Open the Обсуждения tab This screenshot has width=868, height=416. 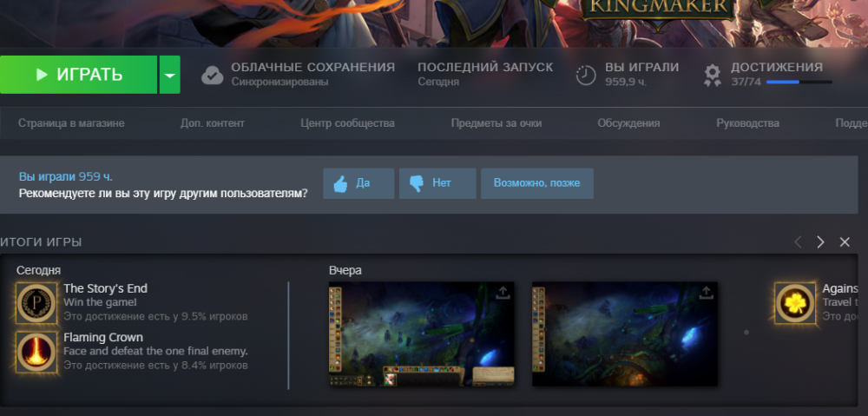628,123
